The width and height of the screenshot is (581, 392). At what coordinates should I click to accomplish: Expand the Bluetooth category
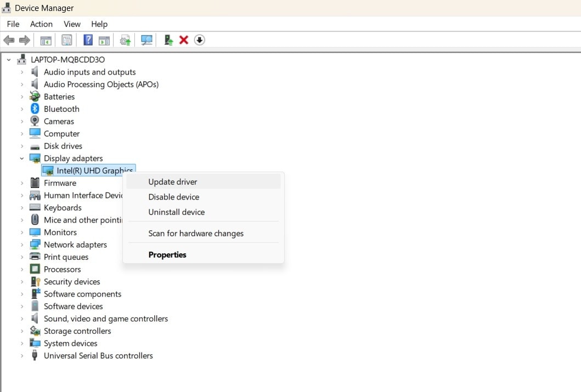tap(22, 109)
